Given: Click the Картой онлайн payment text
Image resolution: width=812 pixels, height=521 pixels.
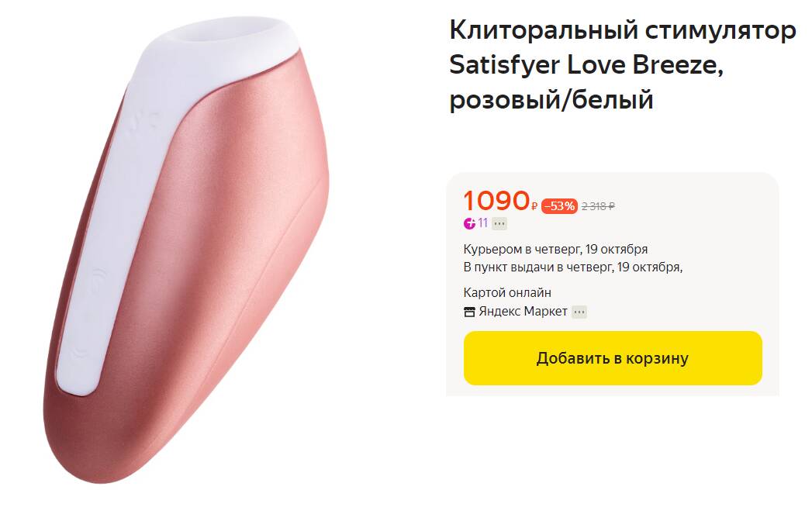Looking at the screenshot, I should point(507,292).
